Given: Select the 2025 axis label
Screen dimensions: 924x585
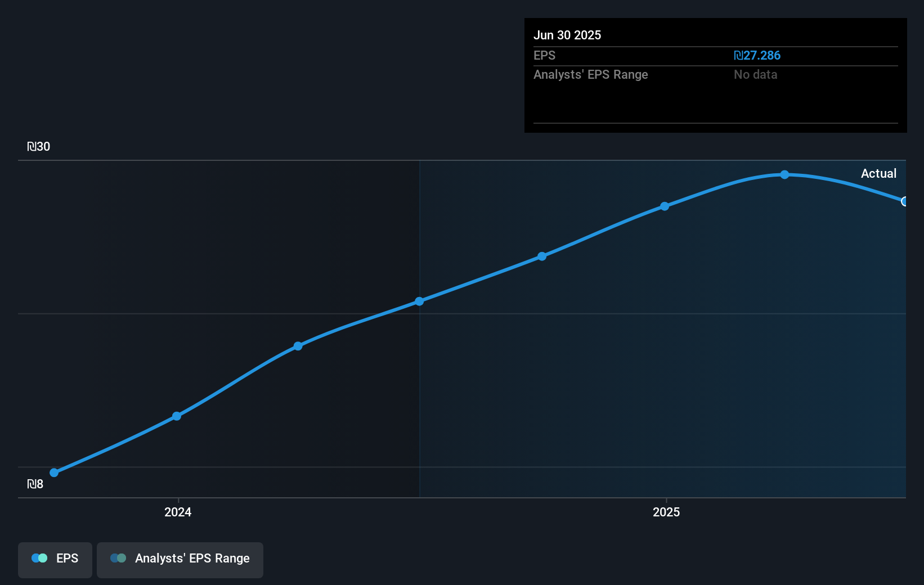Looking at the screenshot, I should click(666, 512).
